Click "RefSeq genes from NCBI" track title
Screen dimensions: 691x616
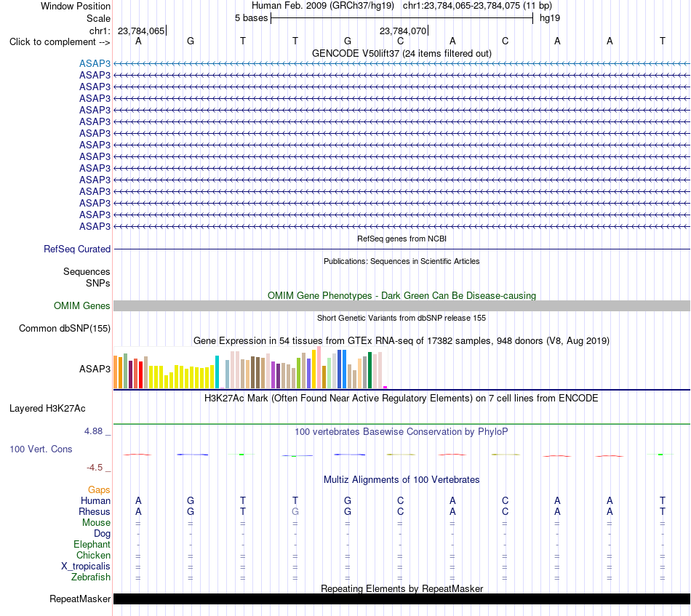point(402,239)
